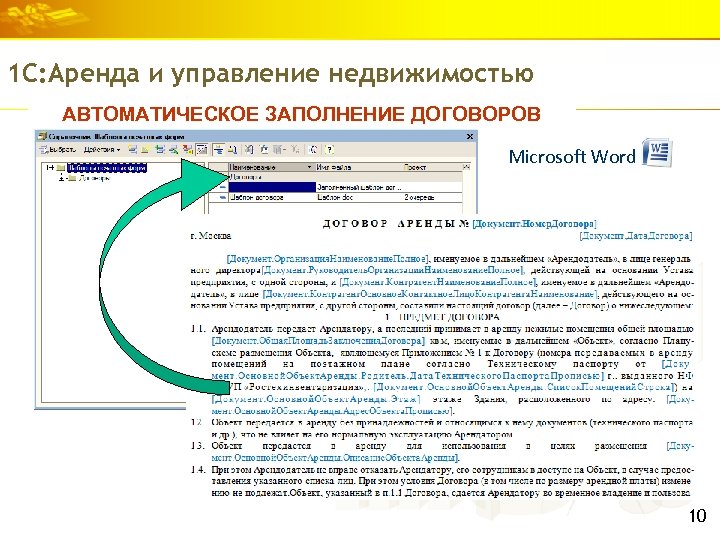Click the Microsoft Word logo icon

[657, 153]
